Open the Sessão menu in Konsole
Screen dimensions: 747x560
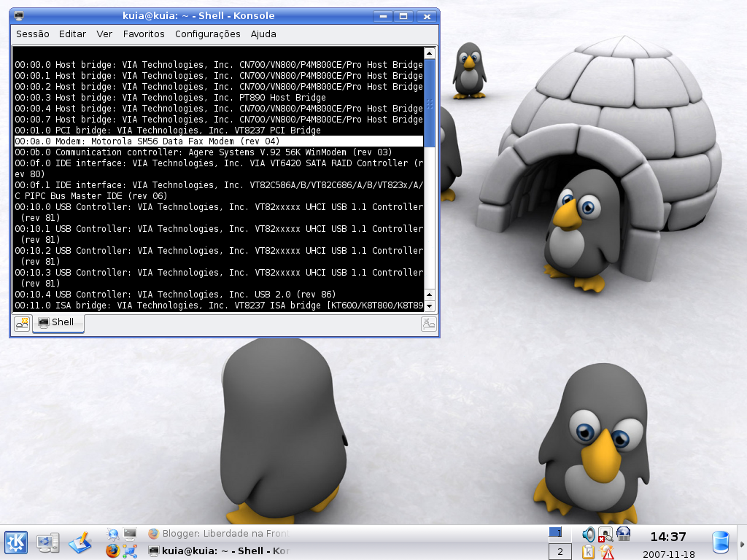(x=32, y=34)
